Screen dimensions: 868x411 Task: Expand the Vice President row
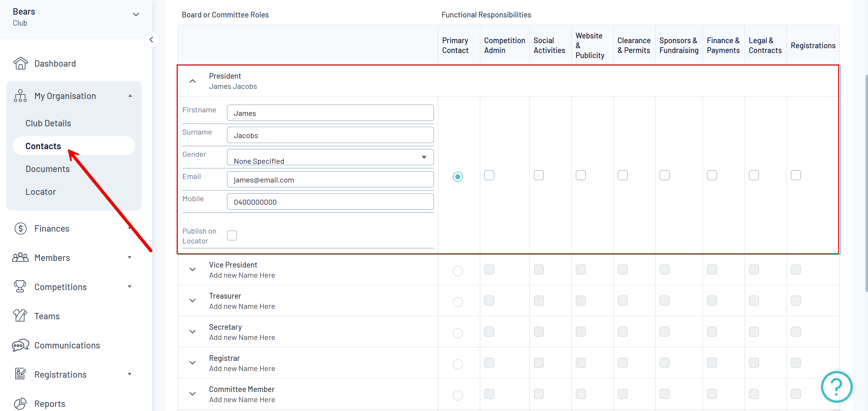[x=193, y=270]
